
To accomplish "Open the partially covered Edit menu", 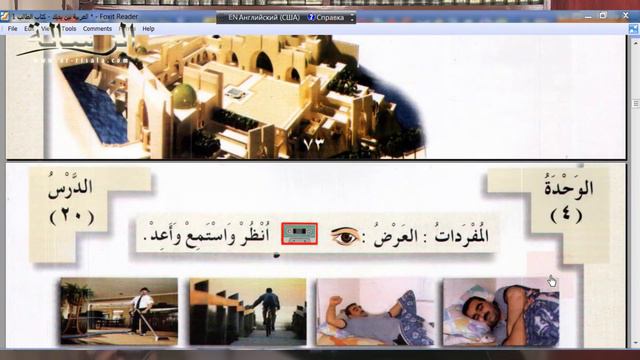I will (x=28, y=29).
